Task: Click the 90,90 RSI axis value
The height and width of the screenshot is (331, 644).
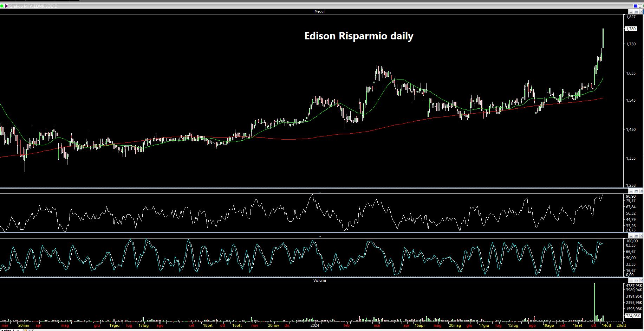Action: pos(631,196)
